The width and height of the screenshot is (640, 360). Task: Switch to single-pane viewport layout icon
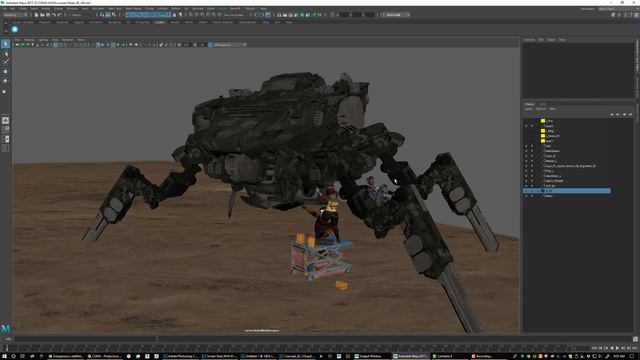point(5,120)
